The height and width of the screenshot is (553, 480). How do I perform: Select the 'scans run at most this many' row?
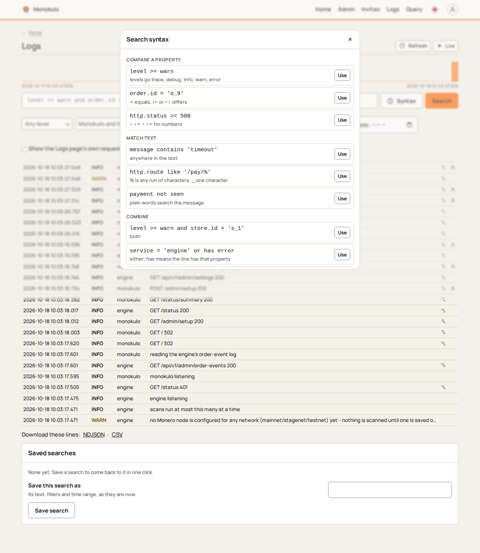point(239,409)
